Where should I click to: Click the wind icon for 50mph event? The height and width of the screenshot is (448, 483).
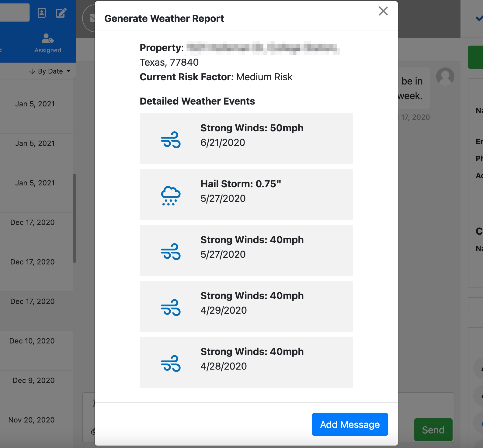coord(171,140)
